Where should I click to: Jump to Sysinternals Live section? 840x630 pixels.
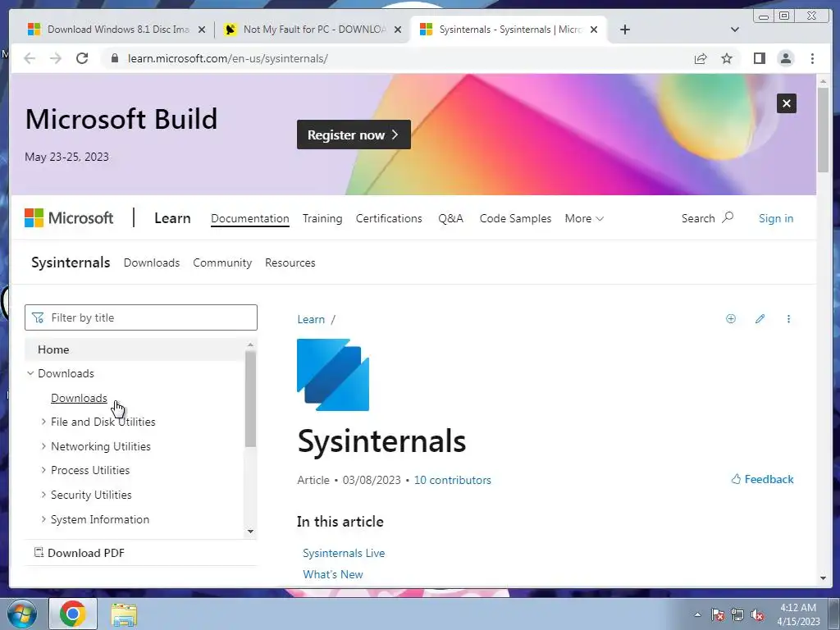344,553
